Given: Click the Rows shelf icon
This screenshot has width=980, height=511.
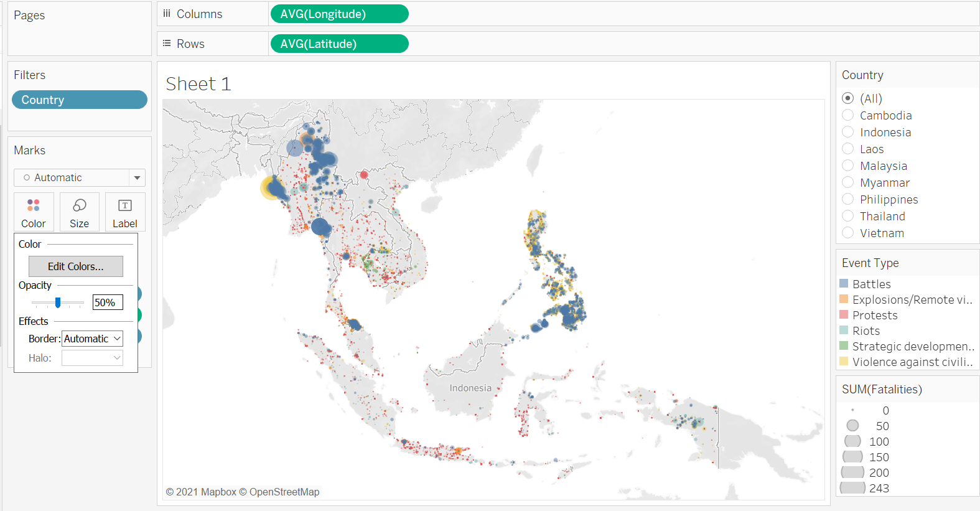Looking at the screenshot, I should click(167, 44).
